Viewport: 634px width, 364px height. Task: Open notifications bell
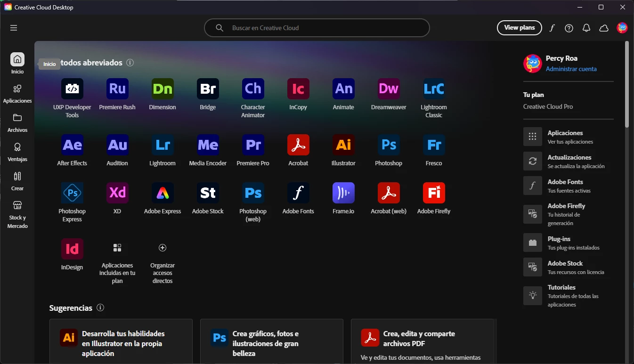586,28
